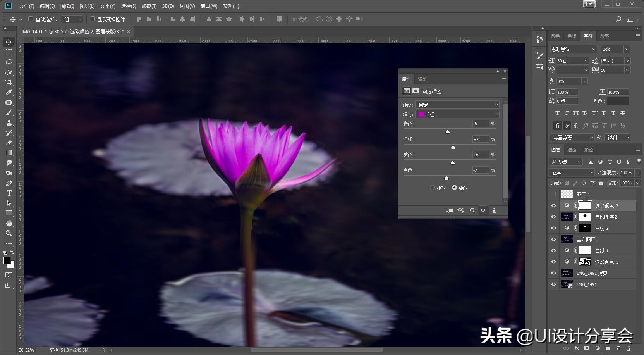Select the Eyedropper tool
This screenshot has width=644, height=355.
coord(9,92)
